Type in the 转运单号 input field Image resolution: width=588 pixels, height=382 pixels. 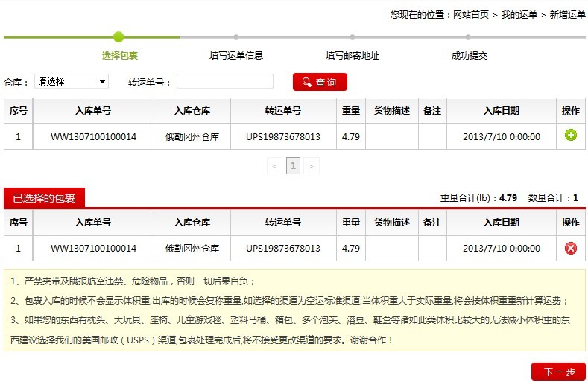[225, 81]
